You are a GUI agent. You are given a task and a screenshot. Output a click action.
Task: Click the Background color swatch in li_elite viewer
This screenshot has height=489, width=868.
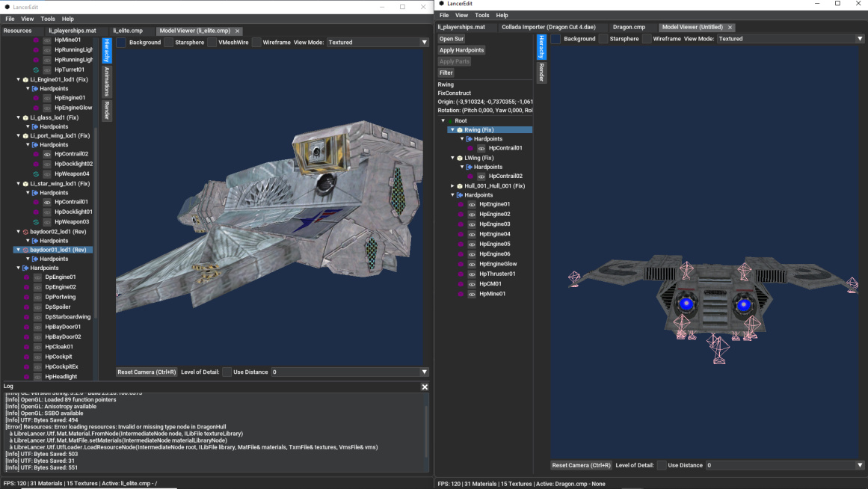coord(121,43)
